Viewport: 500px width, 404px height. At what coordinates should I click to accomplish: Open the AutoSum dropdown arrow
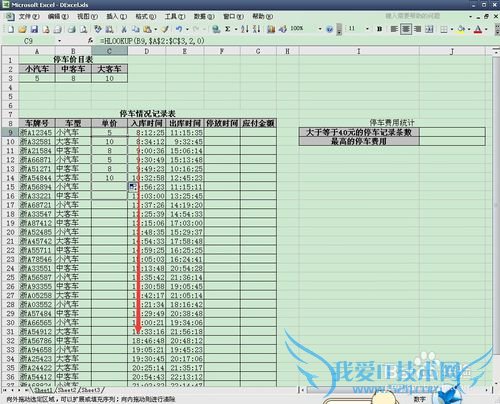click(x=236, y=30)
